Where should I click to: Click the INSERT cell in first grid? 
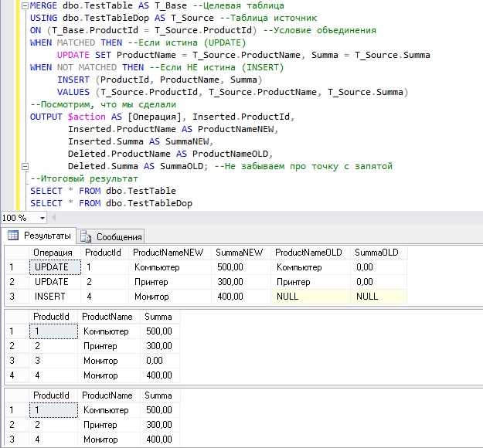click(55, 297)
